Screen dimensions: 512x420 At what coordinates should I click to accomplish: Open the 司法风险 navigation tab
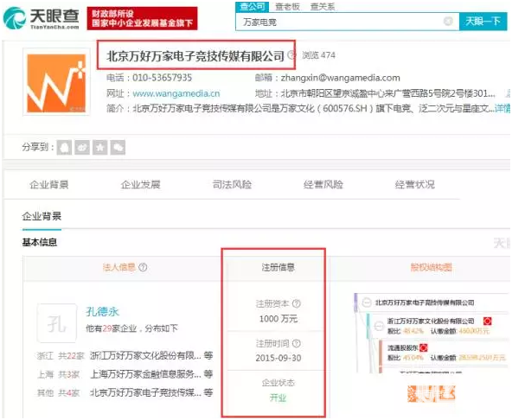tap(232, 185)
